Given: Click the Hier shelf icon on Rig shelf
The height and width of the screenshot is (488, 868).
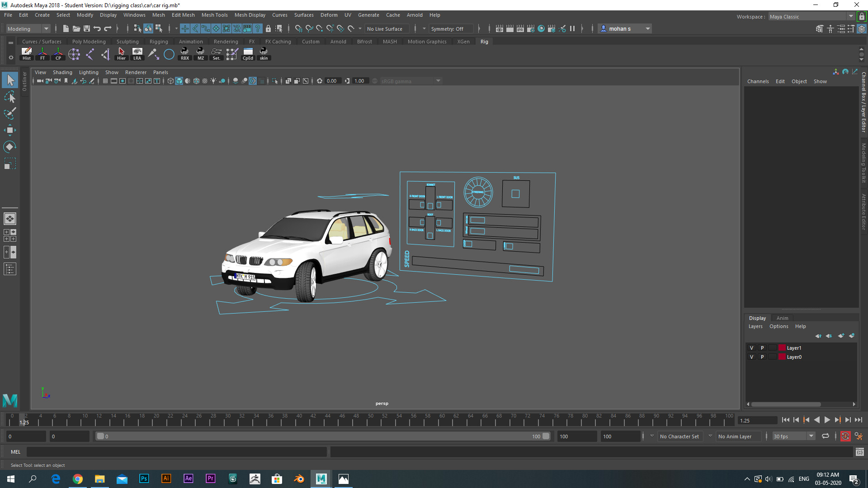Looking at the screenshot, I should [x=121, y=54].
